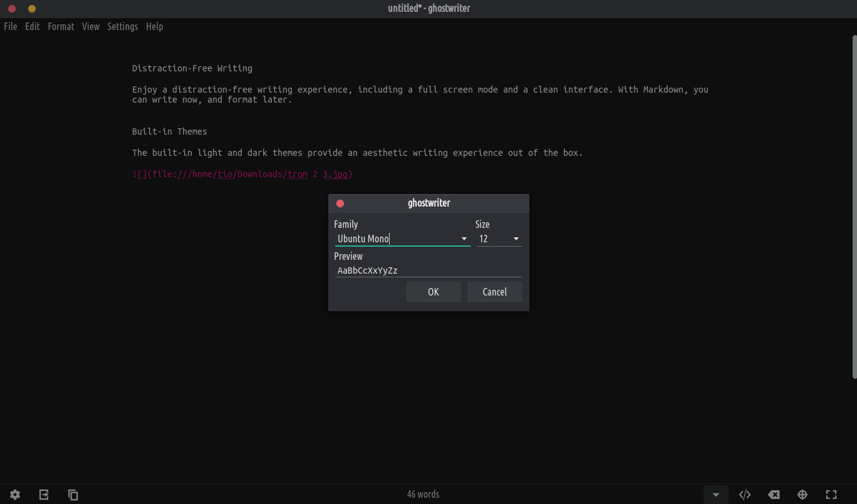The image size is (857, 504).
Task: Toggle the HTML preview icon
Action: [745, 495]
